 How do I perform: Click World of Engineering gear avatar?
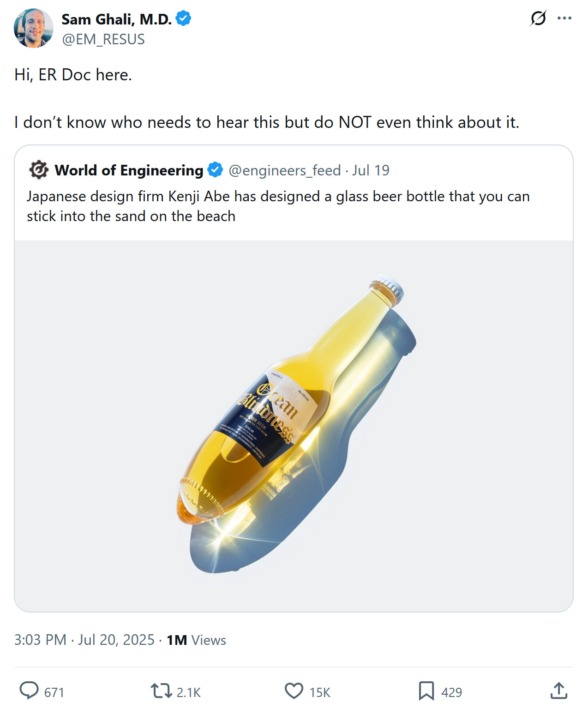(x=39, y=170)
